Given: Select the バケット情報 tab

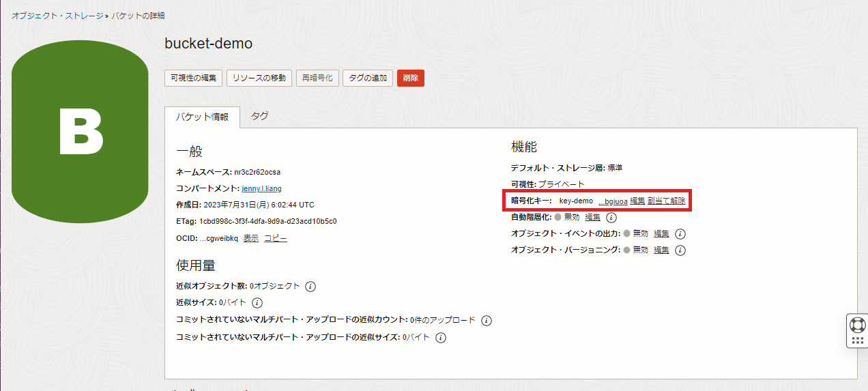Looking at the screenshot, I should 202,117.
